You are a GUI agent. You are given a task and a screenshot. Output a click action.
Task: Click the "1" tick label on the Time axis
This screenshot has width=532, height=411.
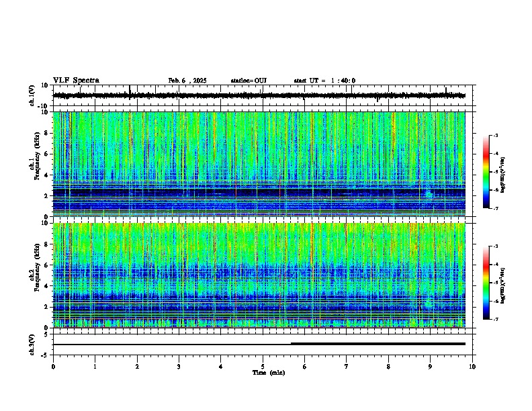(95, 367)
